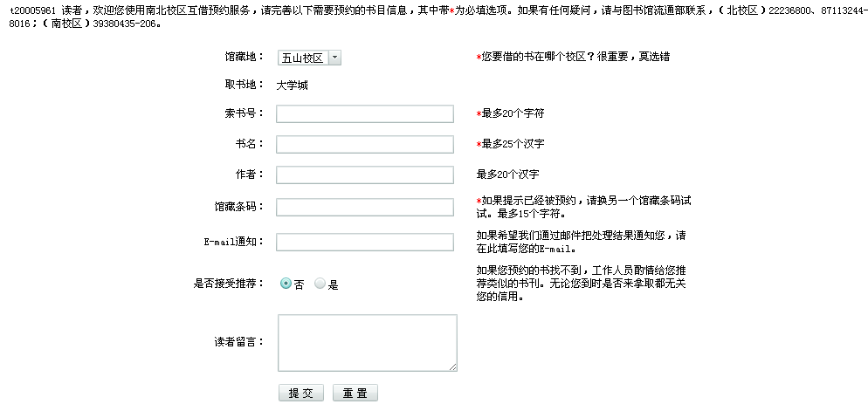Click the 否 label text beside radio
868x404 pixels.
click(x=299, y=285)
